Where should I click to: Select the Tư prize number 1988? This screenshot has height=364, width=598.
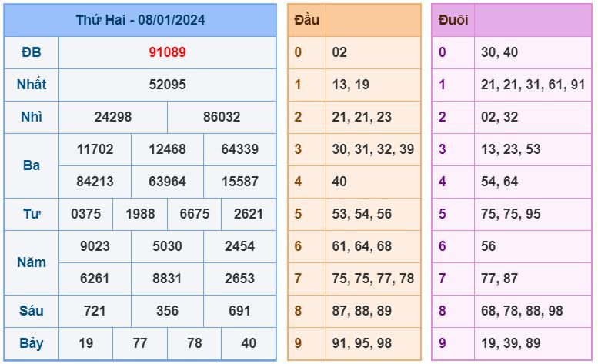(140, 214)
